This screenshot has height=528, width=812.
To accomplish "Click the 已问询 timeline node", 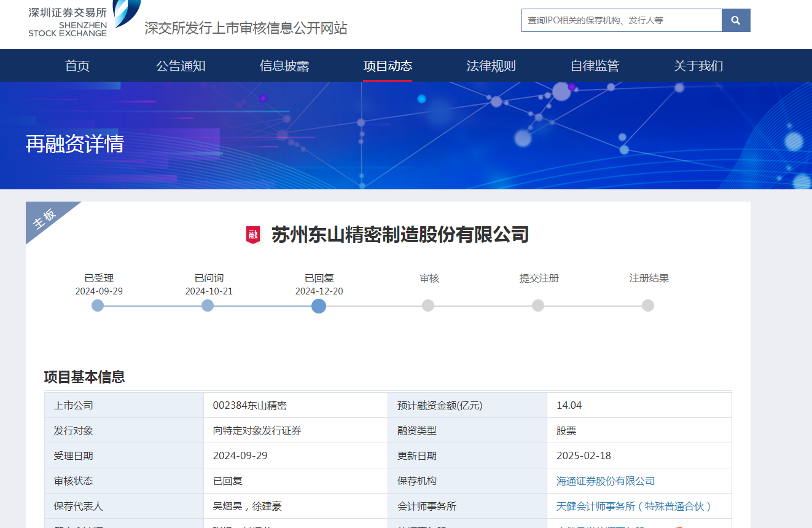I will 208,305.
